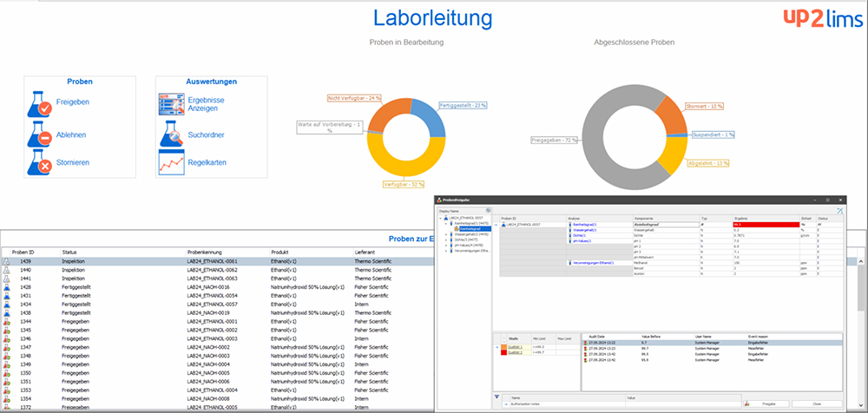Open the Stornieren link under Proben

click(73, 162)
